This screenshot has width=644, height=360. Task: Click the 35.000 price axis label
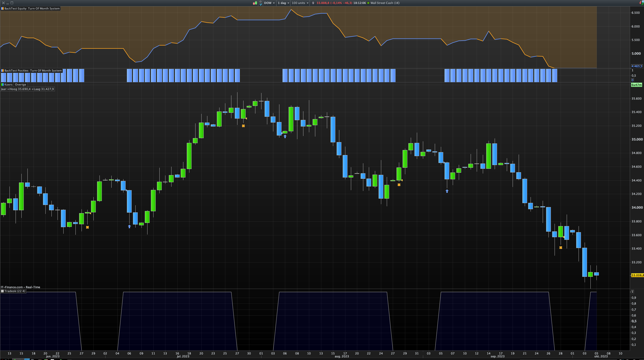[x=637, y=139]
